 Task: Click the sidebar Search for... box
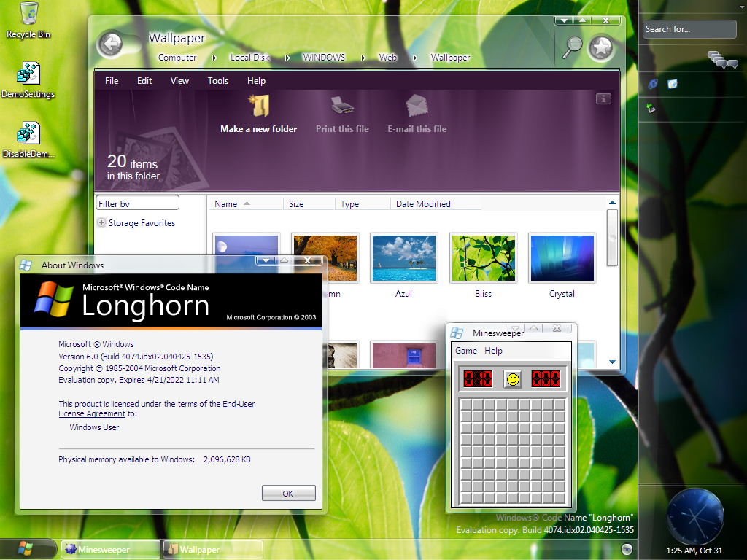(x=689, y=29)
